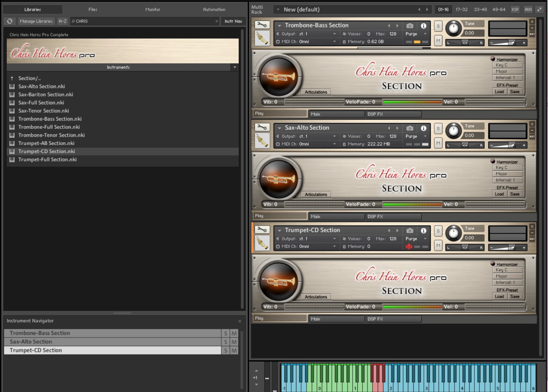The width and height of the screenshot is (548, 392).
Task: Show info for Trumpet-CD Section instrument
Action: (x=423, y=231)
